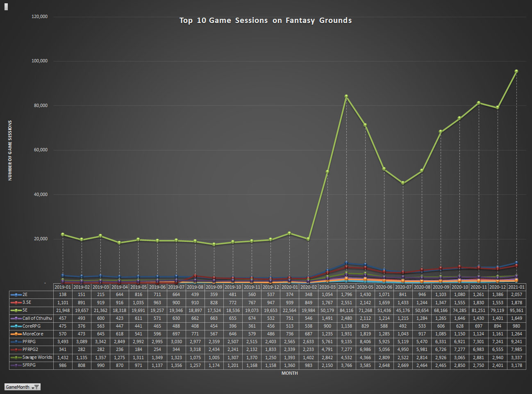Click the 5E data point at 2020-09
The height and width of the screenshot is (394, 532).
point(441,132)
